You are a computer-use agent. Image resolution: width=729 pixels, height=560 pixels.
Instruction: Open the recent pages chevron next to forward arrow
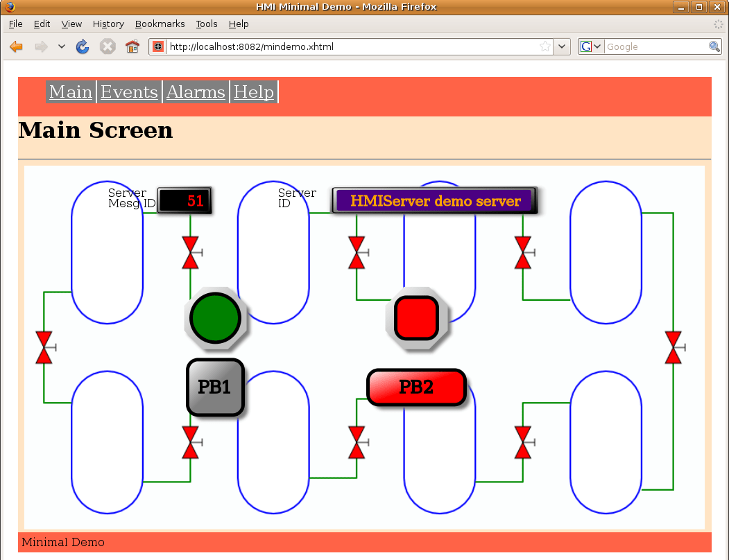[x=61, y=46]
